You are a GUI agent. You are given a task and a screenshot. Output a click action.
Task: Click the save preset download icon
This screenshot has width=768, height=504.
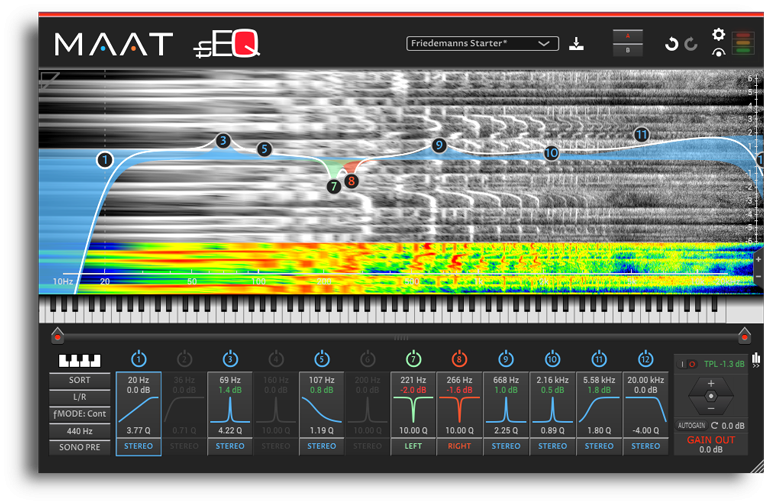[576, 43]
